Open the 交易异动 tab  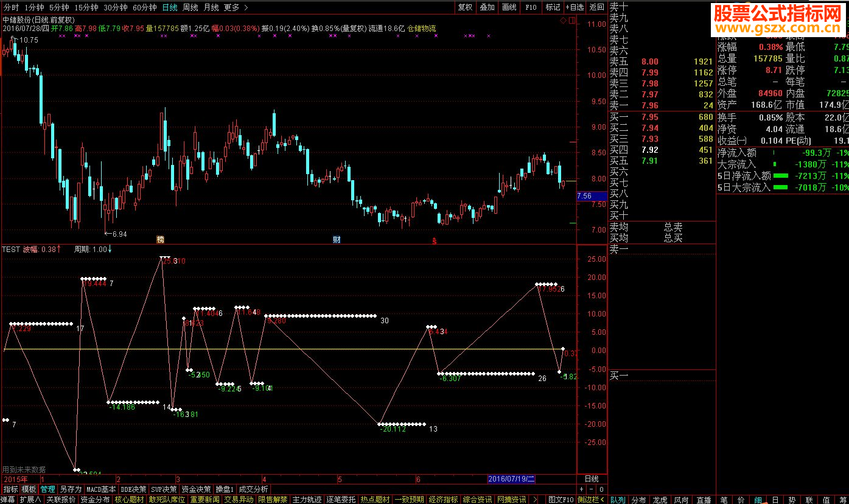click(239, 500)
